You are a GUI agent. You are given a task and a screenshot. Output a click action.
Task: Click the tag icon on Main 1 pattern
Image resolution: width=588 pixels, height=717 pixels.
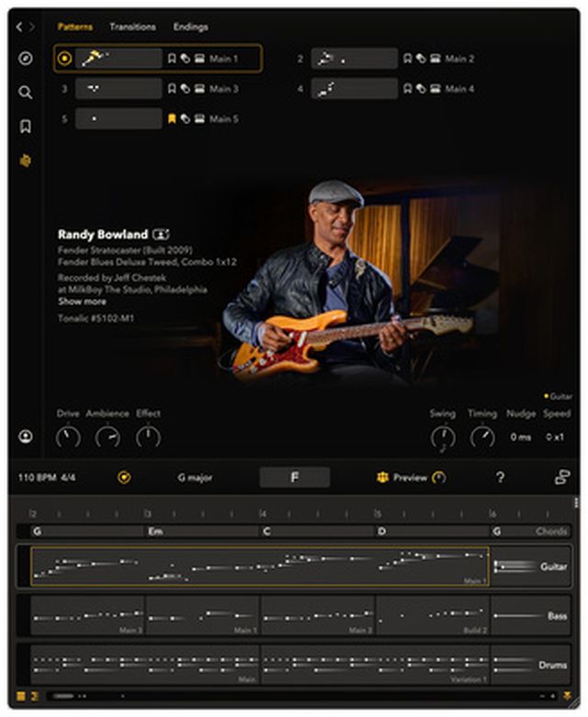click(185, 59)
